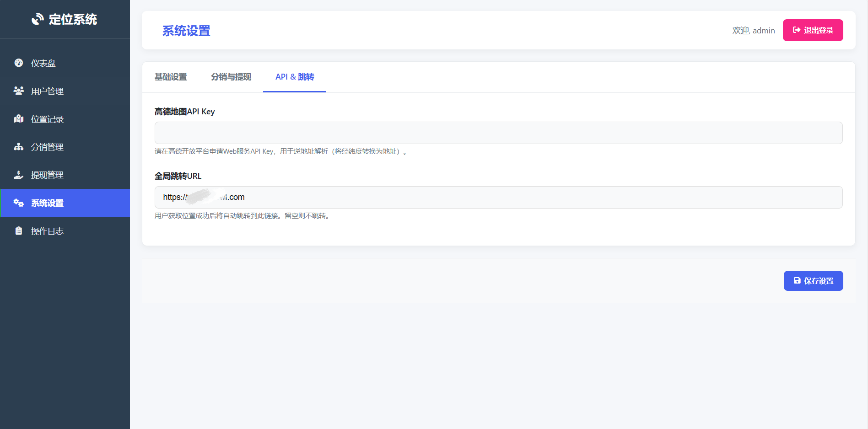This screenshot has width=868, height=429.
Task: Navigate to 提现管理 in the sidebar
Action: pos(47,175)
